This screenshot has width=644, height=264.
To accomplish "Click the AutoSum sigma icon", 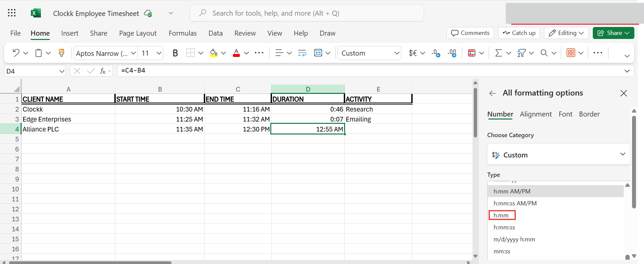I will [498, 53].
